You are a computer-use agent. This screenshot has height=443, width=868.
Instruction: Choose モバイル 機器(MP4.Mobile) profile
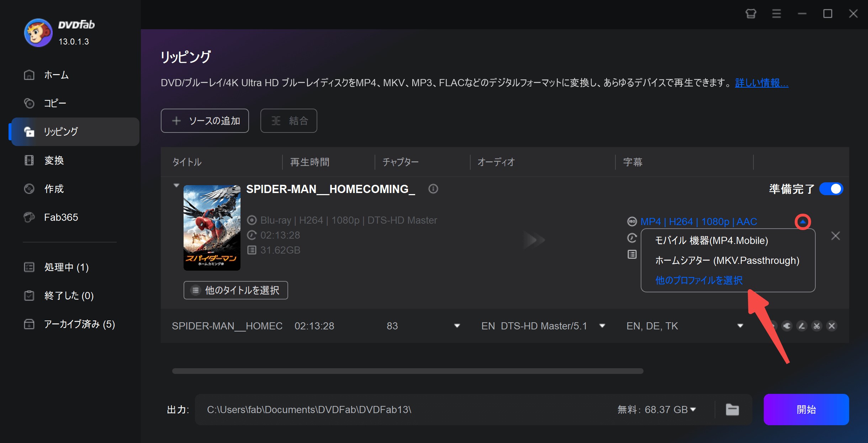point(711,240)
